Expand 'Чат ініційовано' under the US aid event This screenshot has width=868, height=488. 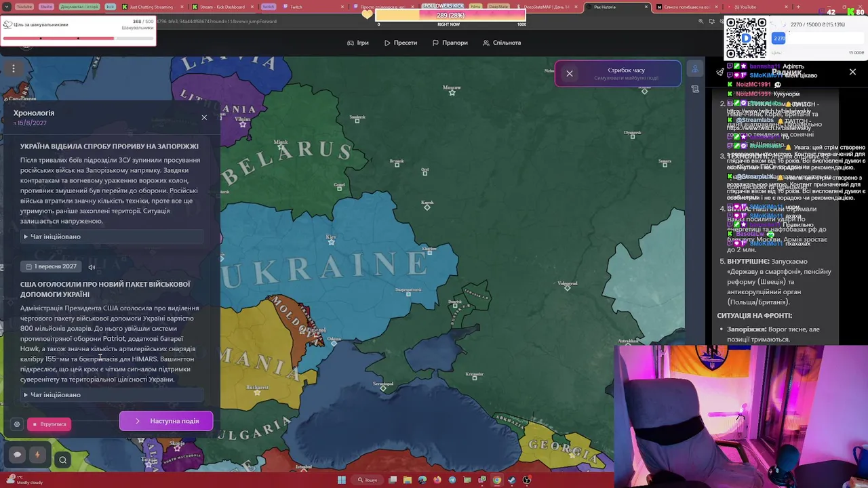coord(112,394)
